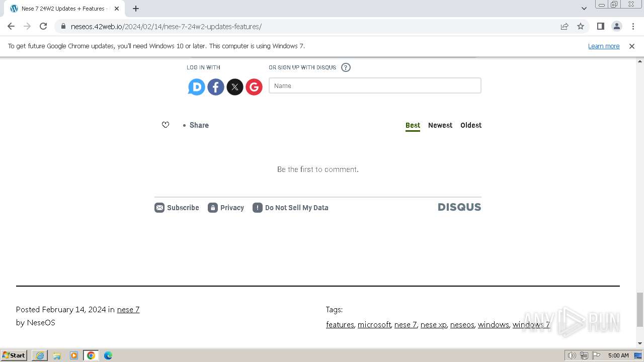The image size is (644, 362).
Task: Click the browser Forward arrow
Action: (x=27, y=26)
